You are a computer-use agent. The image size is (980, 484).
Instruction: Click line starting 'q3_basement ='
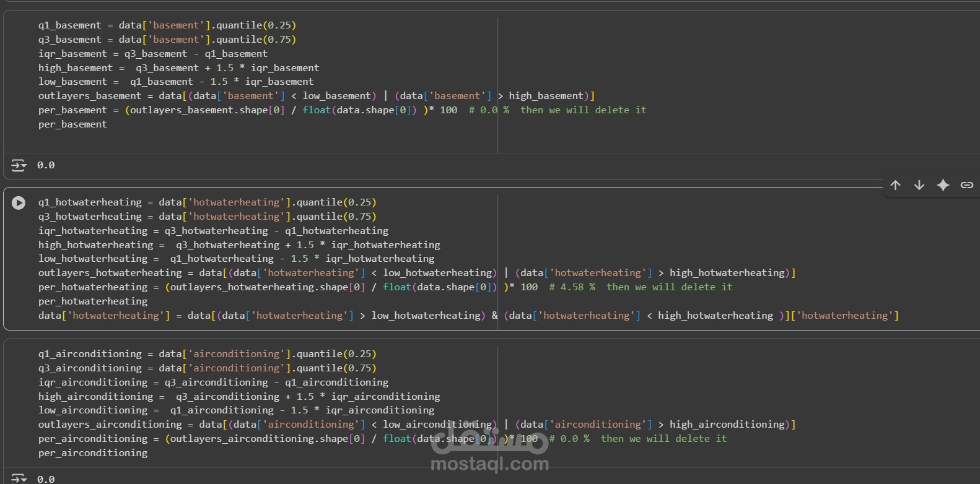tap(167, 40)
